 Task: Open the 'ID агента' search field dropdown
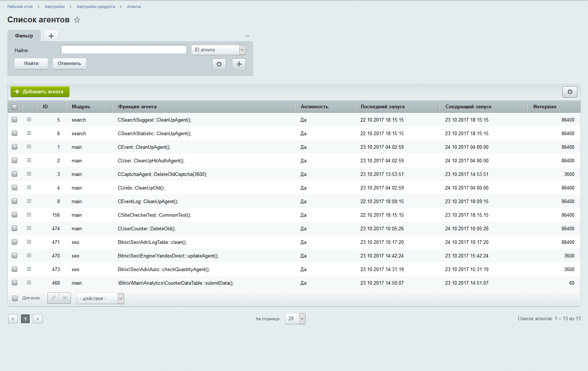pyautogui.click(x=218, y=50)
